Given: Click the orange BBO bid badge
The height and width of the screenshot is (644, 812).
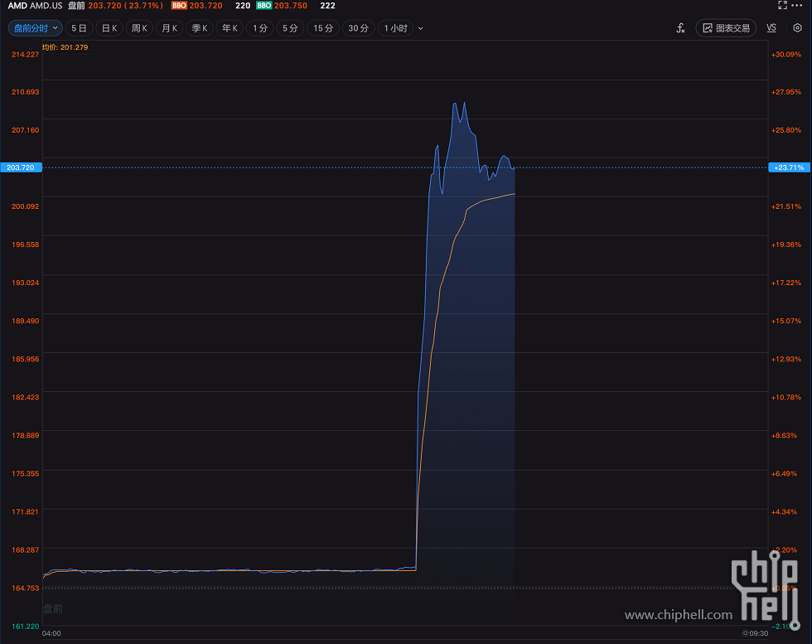Looking at the screenshot, I should (179, 5).
